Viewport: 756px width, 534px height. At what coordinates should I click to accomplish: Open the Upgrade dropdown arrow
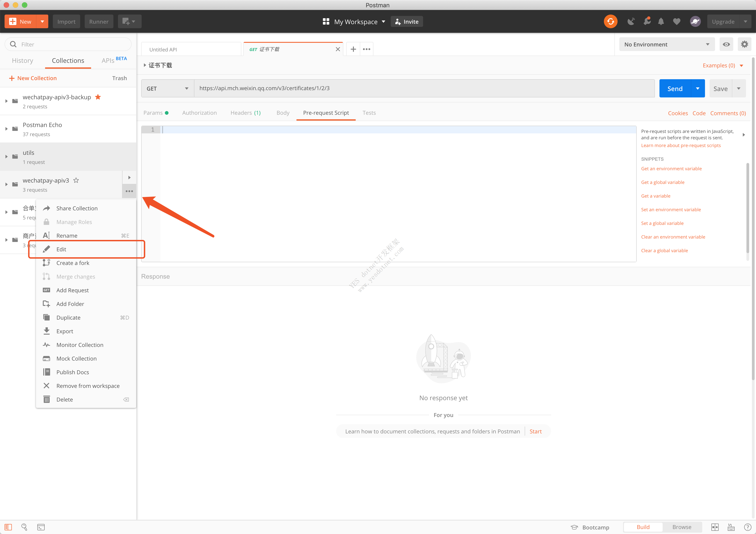745,21
